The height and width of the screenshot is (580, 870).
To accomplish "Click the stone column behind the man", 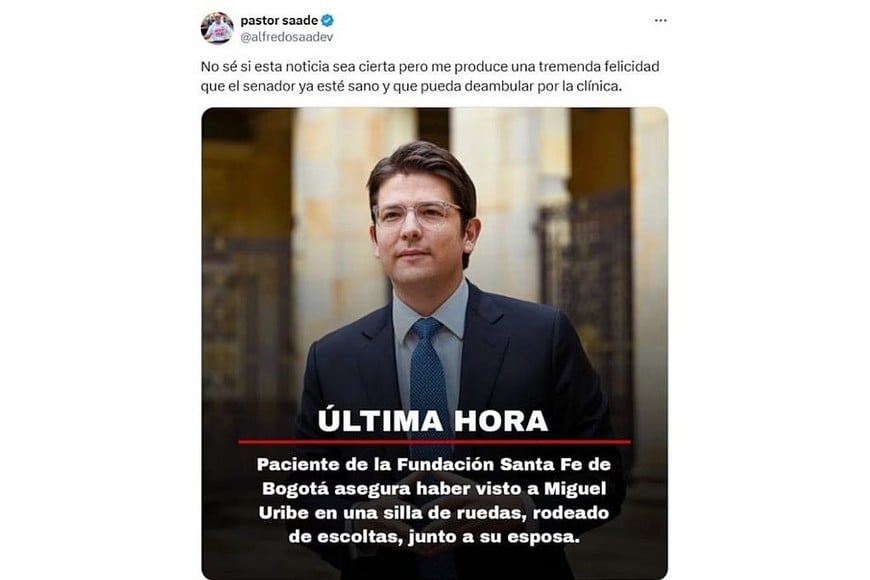I will click(333, 222).
